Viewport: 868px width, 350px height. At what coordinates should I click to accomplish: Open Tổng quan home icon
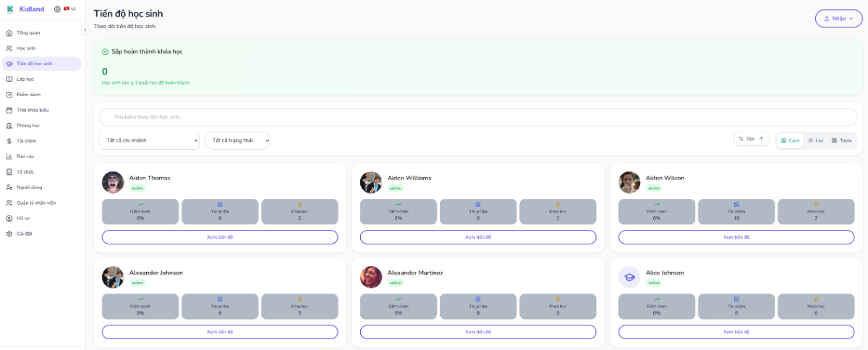coord(9,33)
